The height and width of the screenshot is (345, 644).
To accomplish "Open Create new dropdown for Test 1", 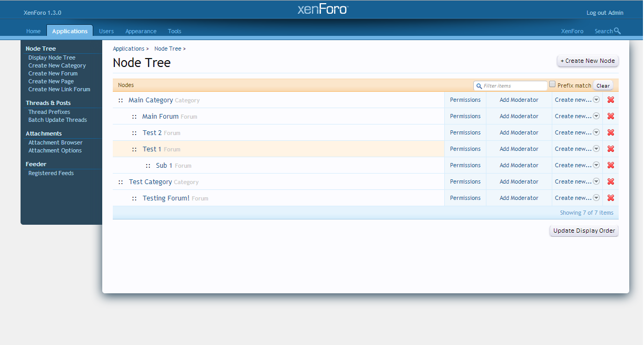I will (x=577, y=149).
